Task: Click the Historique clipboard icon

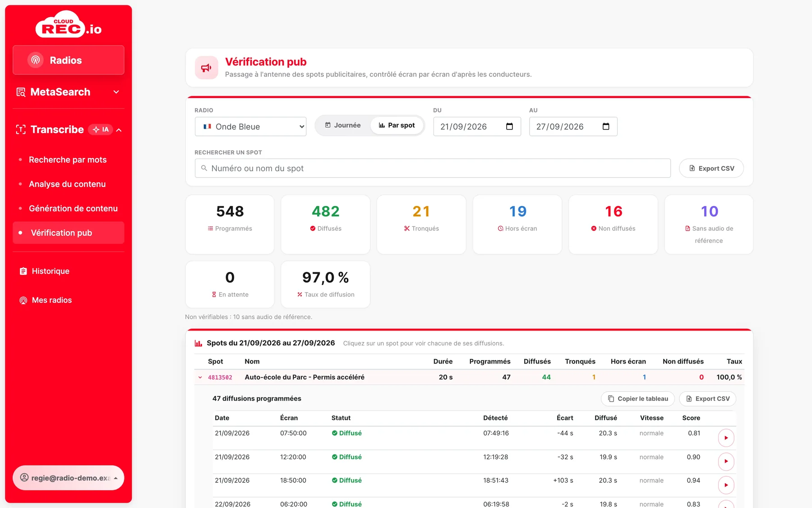Action: [23, 271]
